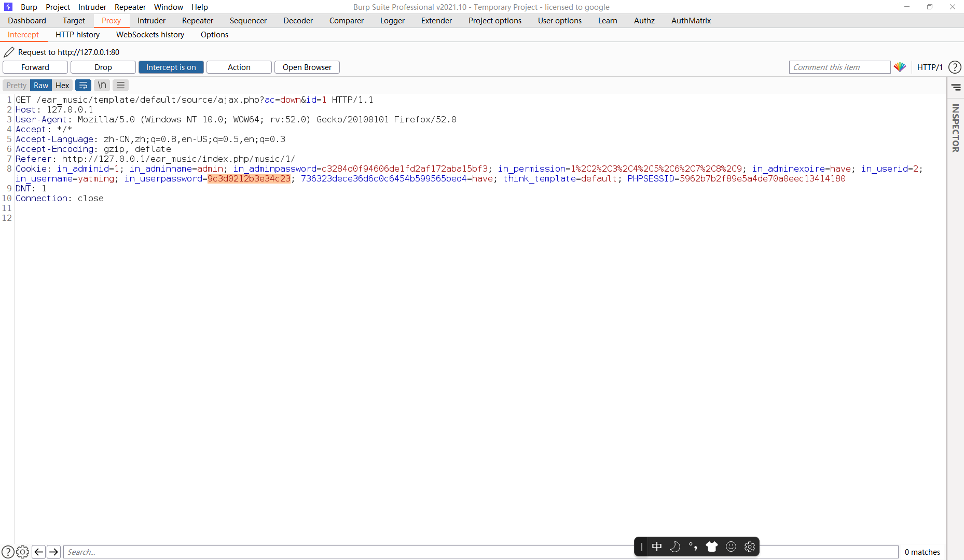This screenshot has width=964, height=560.
Task: Toggle soft word wrap in the message editor
Action: pos(83,85)
